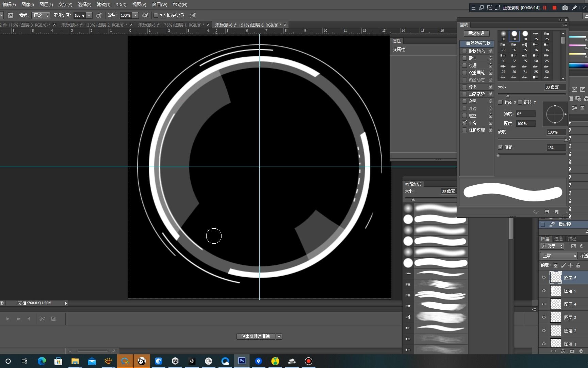Viewport: 588px width, 368px height.
Task: Check Erase to History (抹到历史记录) checkbox
Action: (x=156, y=15)
